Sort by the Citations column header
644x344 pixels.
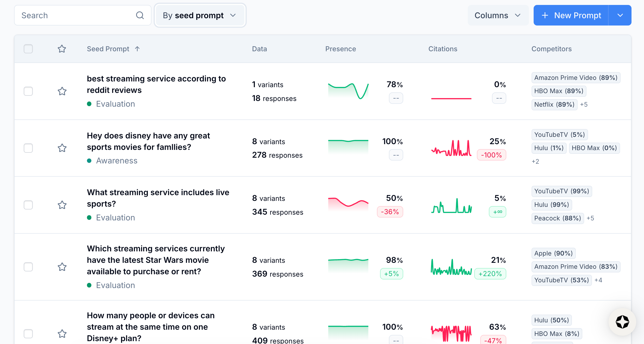click(x=443, y=49)
